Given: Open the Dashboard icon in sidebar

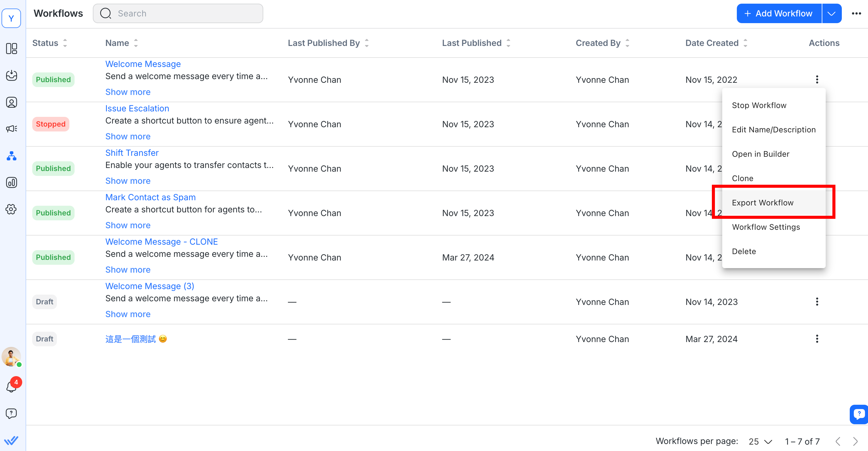Looking at the screenshot, I should click(x=12, y=48).
